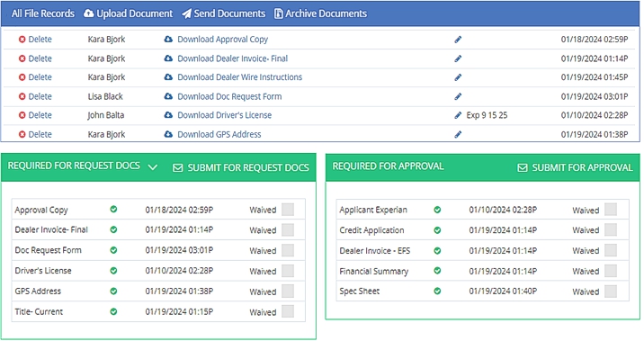Click cloud download icon beside Dealer Invoice- Final
Screen dimensions: 644x341
(168, 58)
